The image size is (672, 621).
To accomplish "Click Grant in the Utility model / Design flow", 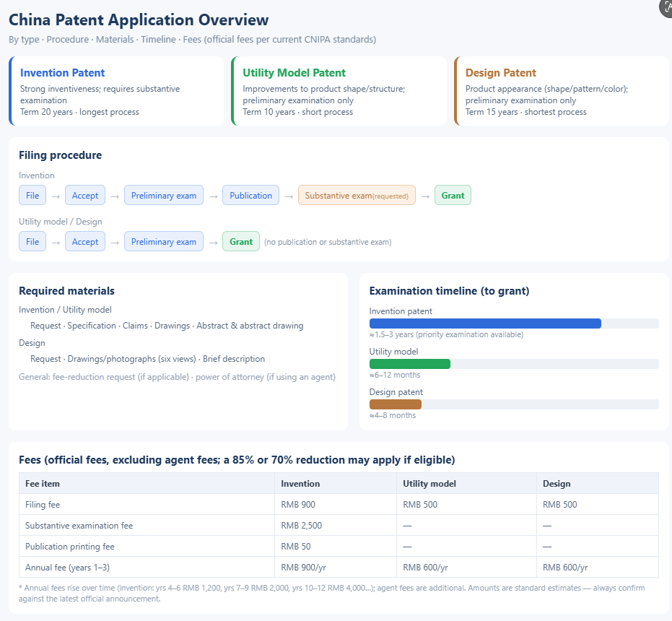I will pyautogui.click(x=241, y=241).
